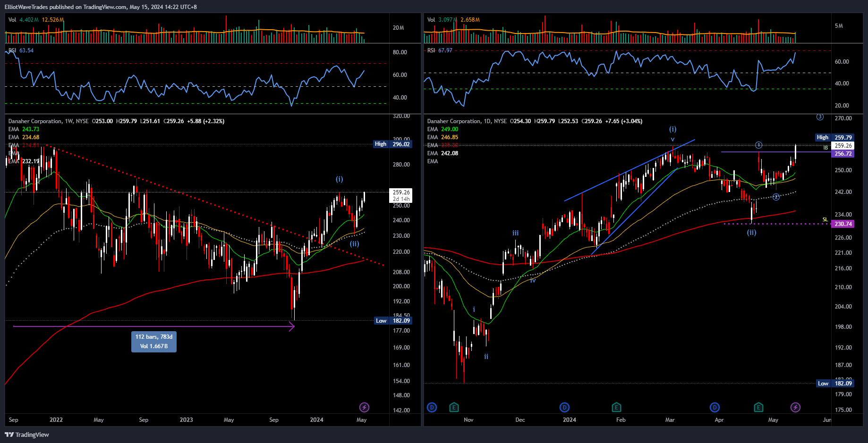Click the High 296.02 price tag on the weekly chart
Screen dimensions: 868x443
click(392, 144)
